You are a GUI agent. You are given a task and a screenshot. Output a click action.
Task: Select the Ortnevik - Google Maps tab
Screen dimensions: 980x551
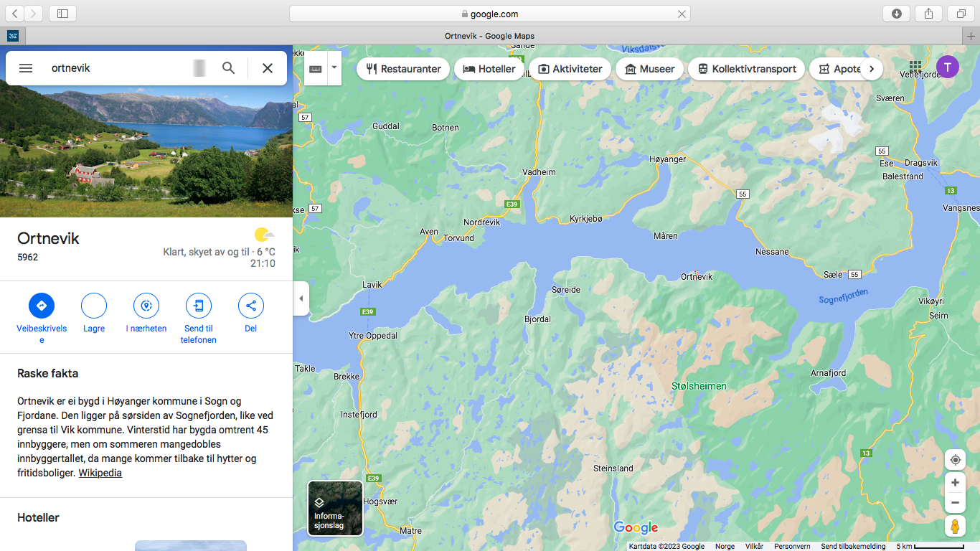pyautogui.click(x=490, y=36)
